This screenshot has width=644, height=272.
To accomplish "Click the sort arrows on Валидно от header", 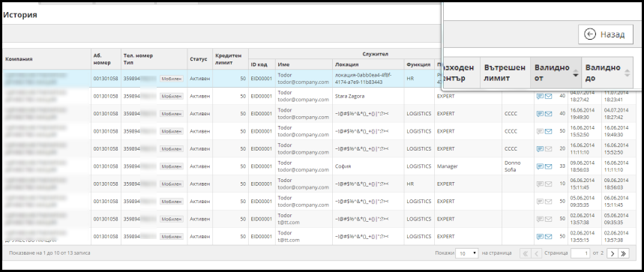I will (x=576, y=73).
